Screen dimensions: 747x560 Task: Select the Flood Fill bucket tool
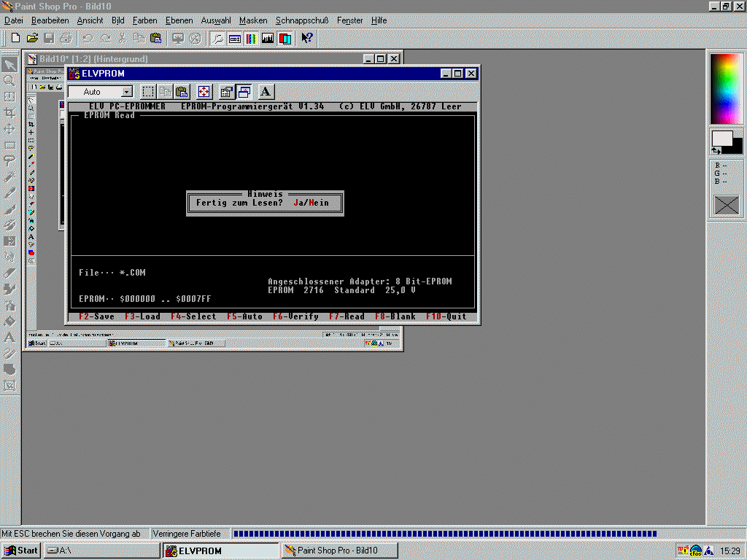click(x=9, y=322)
